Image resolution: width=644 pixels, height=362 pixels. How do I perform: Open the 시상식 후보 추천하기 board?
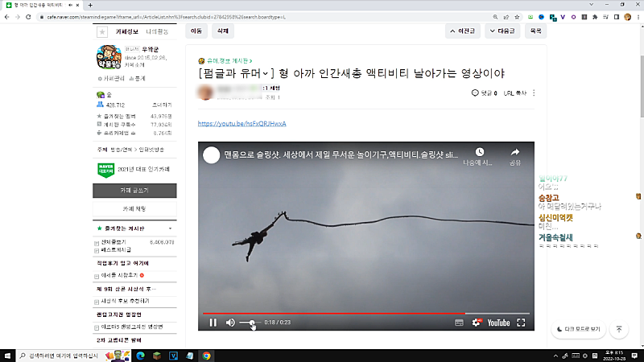click(125, 301)
